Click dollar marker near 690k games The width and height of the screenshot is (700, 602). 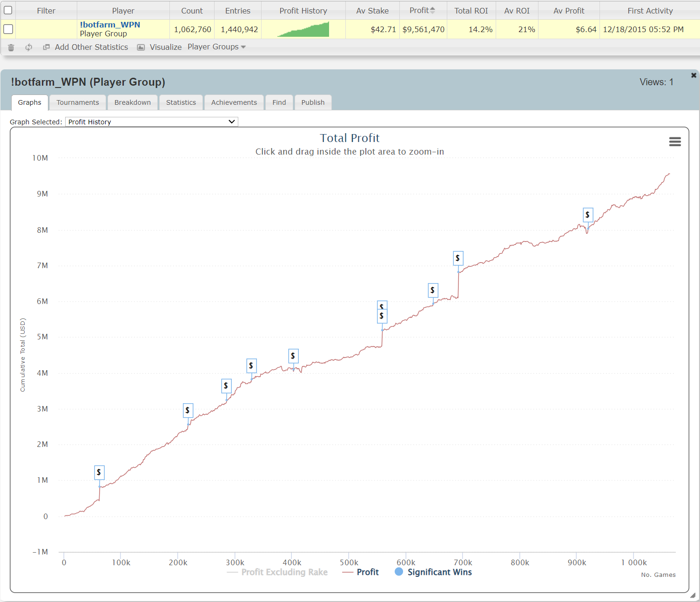pyautogui.click(x=458, y=258)
